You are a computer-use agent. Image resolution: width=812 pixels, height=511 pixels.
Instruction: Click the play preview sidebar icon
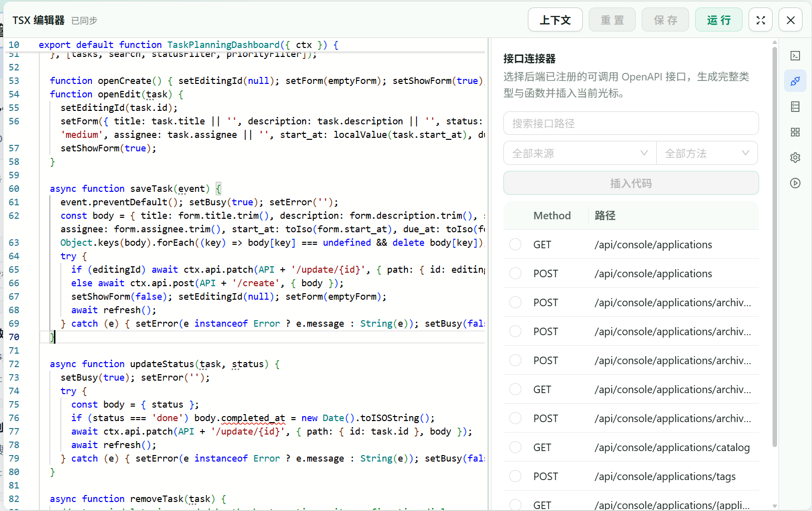click(796, 183)
